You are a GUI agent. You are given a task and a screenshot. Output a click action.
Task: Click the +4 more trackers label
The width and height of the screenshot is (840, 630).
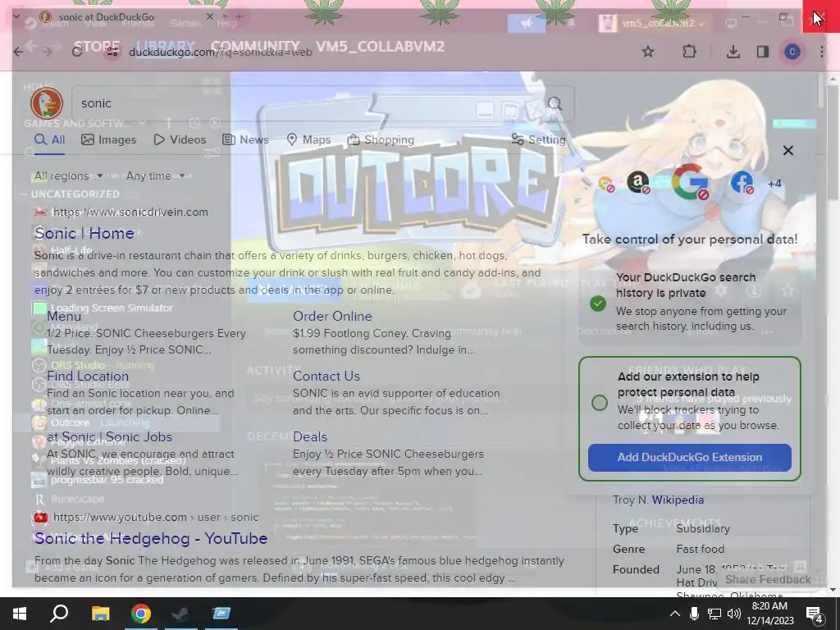click(774, 184)
